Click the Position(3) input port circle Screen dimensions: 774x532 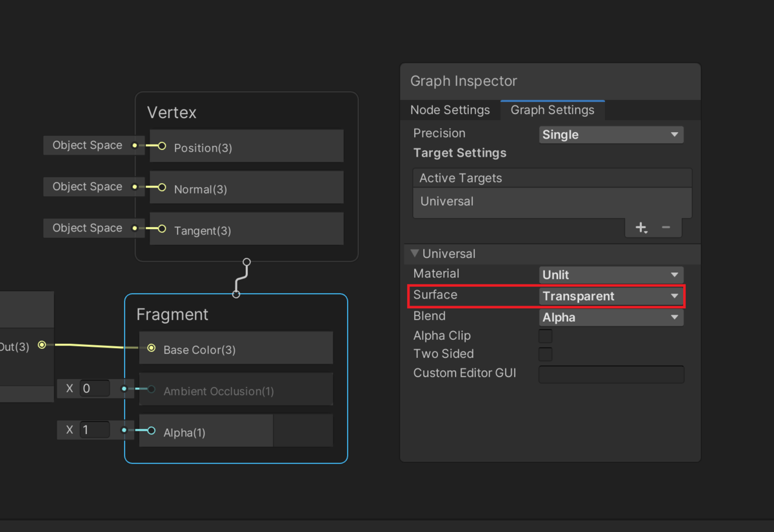pyautogui.click(x=162, y=146)
